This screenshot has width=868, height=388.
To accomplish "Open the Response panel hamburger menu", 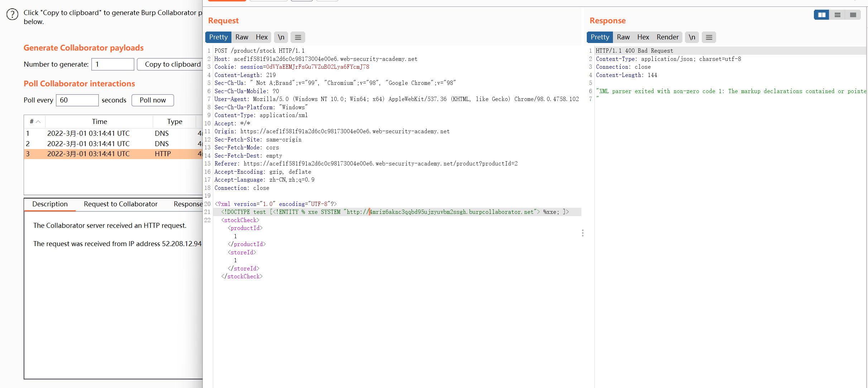I will [x=709, y=37].
